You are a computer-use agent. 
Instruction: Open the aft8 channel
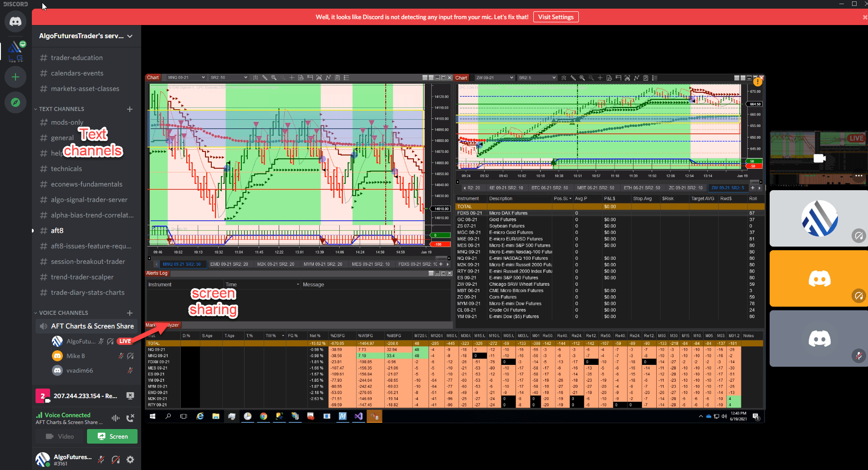86,231
